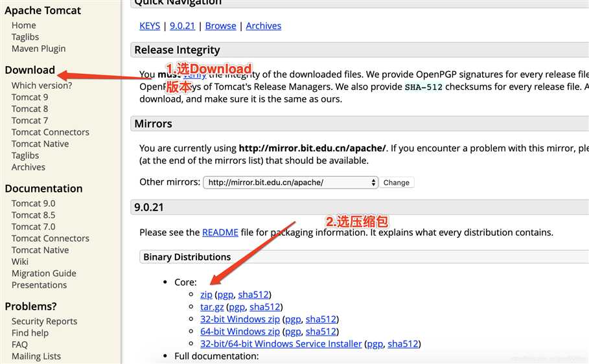
Task: Open the Mailing Lists link
Action: click(x=36, y=356)
